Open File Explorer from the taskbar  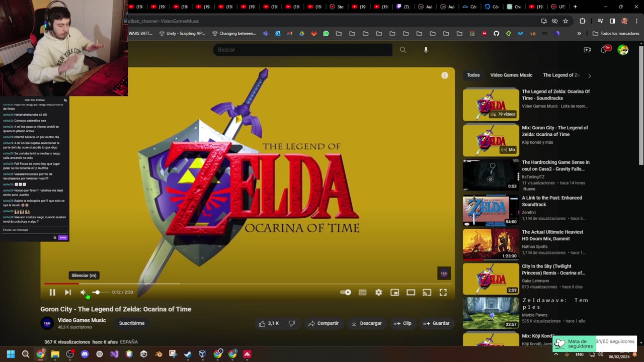click(x=55, y=354)
